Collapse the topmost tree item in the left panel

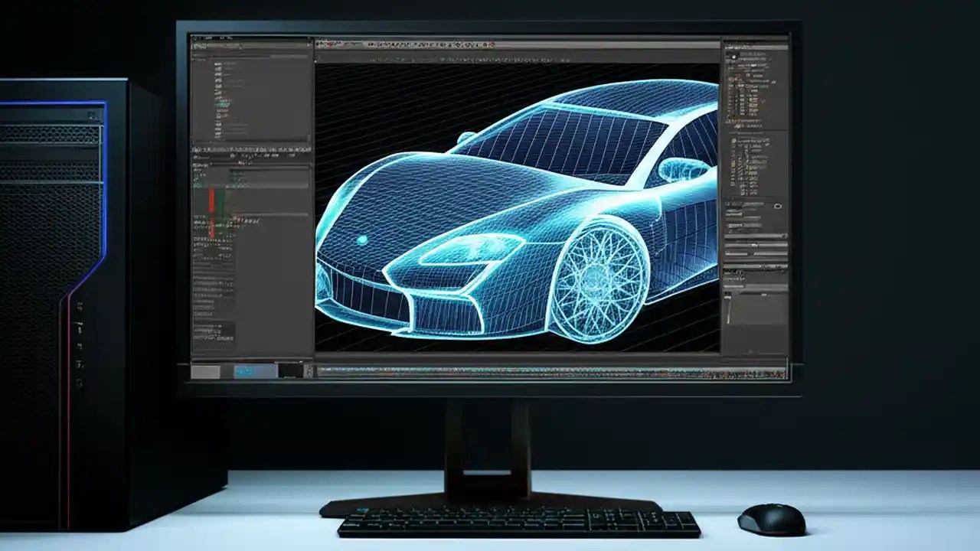click(217, 61)
